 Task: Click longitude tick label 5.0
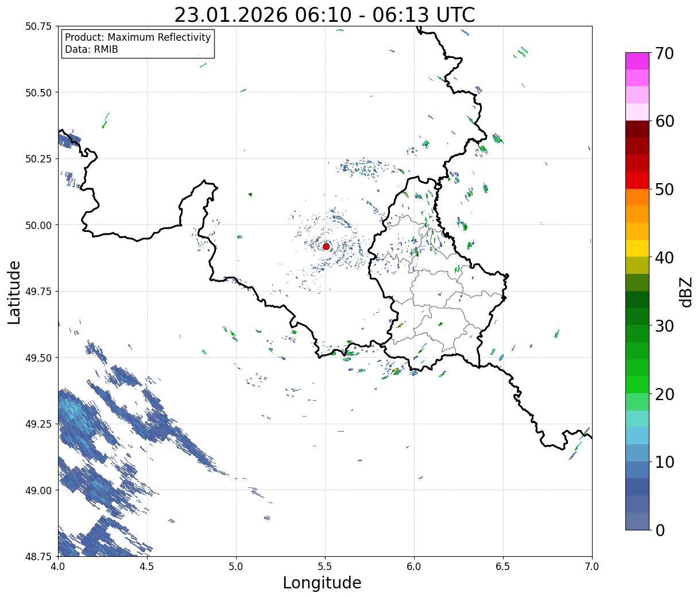pos(236,567)
